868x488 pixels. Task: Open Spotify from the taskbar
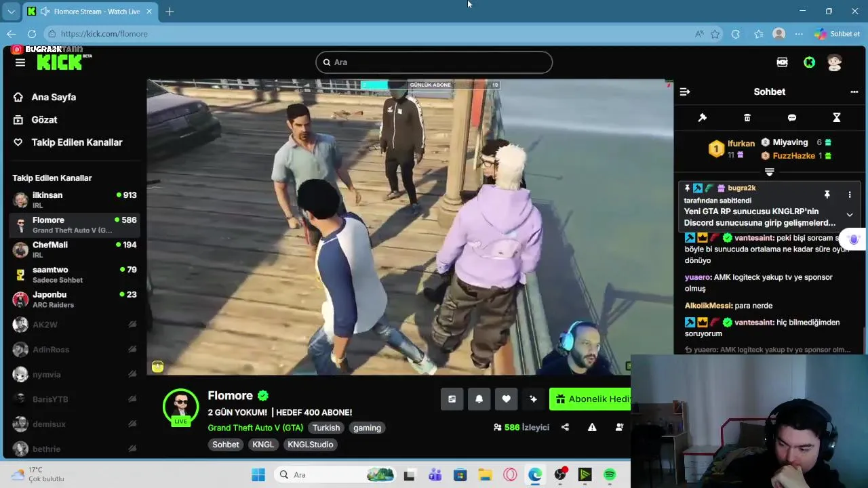[610, 474]
